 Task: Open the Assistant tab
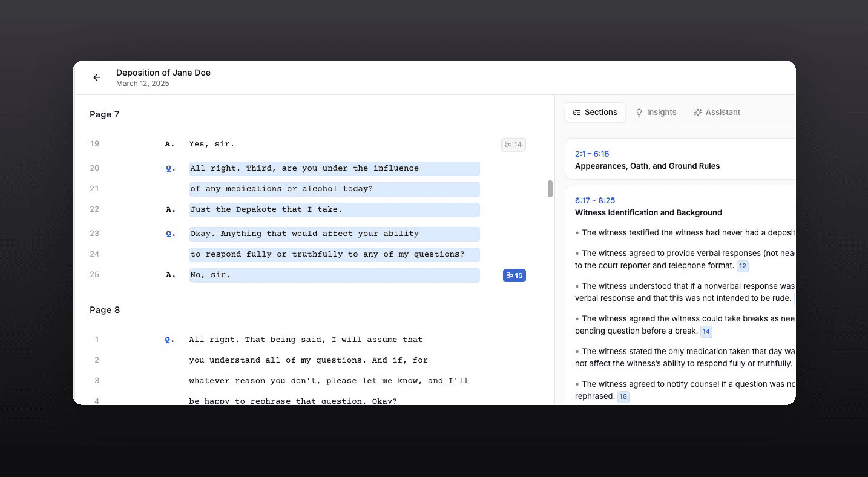tap(717, 113)
